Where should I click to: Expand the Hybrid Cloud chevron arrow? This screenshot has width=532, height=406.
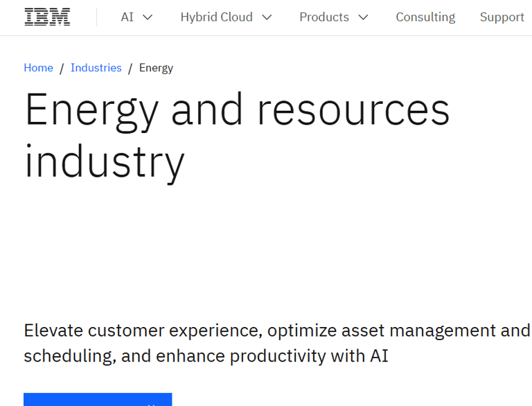[267, 17]
